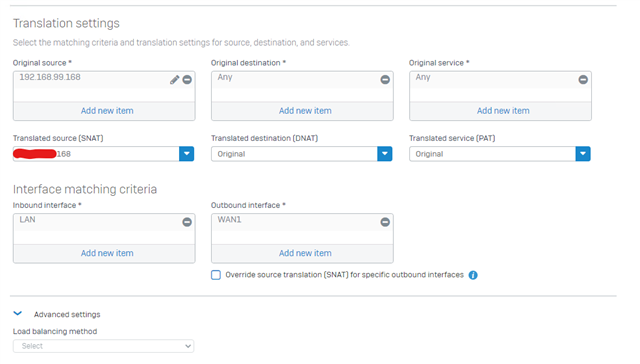The width and height of the screenshot is (640, 364).
Task: Collapse the Advanced settings section
Action: [x=18, y=313]
